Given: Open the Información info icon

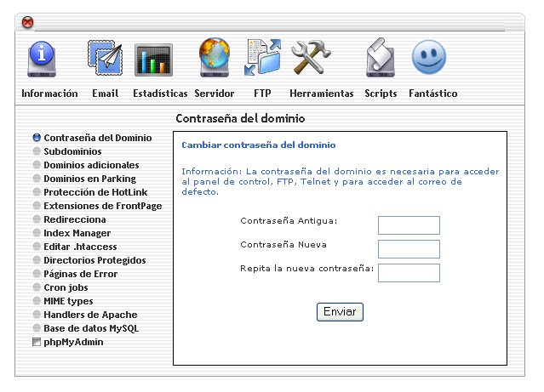Looking at the screenshot, I should coord(42,60).
